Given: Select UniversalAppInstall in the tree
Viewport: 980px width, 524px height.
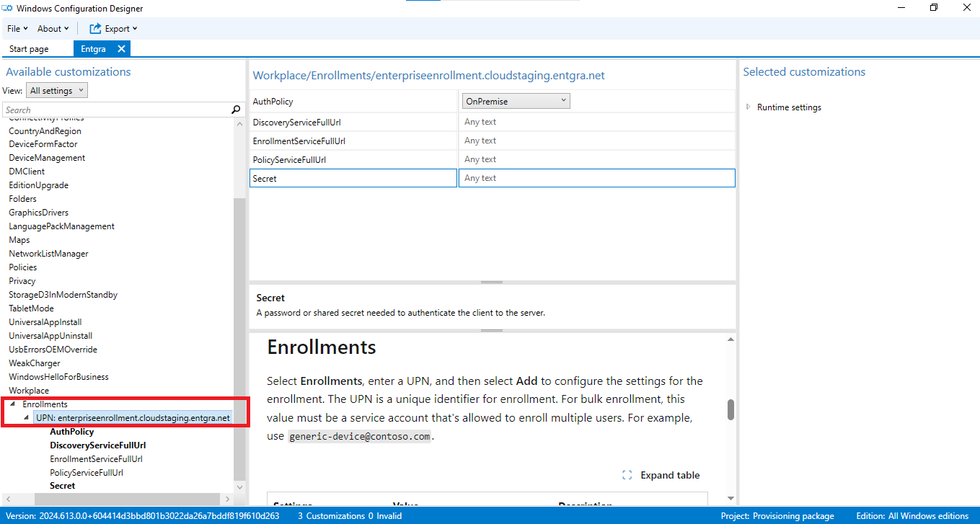Looking at the screenshot, I should [45, 322].
